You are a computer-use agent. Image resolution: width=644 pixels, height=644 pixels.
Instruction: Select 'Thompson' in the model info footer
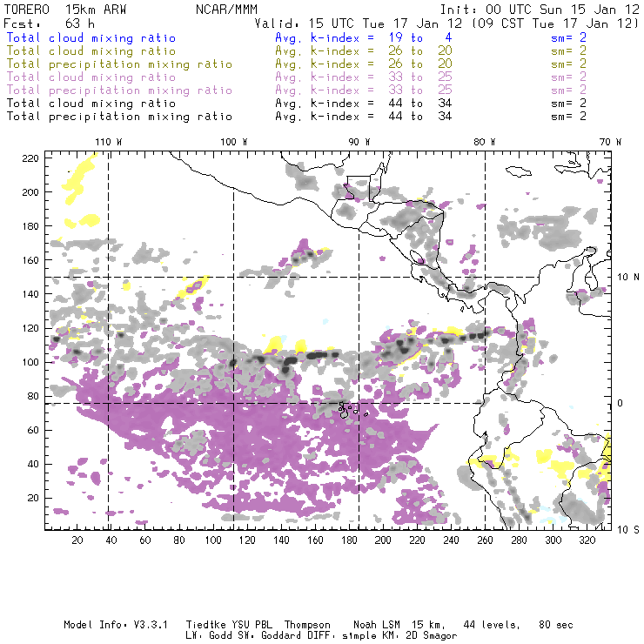[x=307, y=625]
